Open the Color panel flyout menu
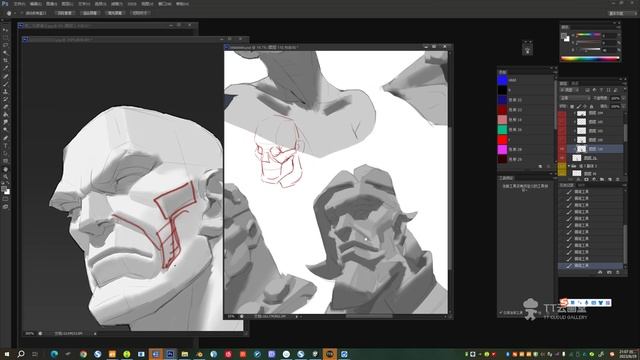Image resolution: width=640 pixels, height=360 pixels. (x=618, y=27)
